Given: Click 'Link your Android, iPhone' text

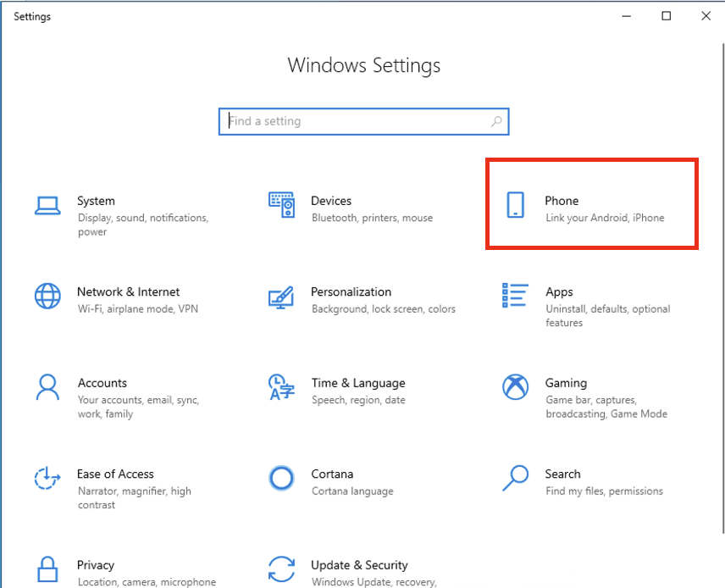Looking at the screenshot, I should coord(605,218).
